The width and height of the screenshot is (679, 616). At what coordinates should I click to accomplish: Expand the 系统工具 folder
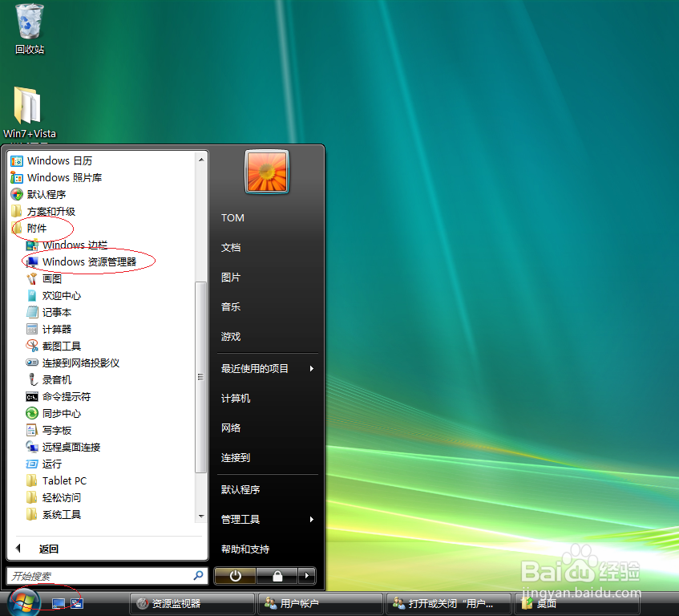[x=53, y=515]
